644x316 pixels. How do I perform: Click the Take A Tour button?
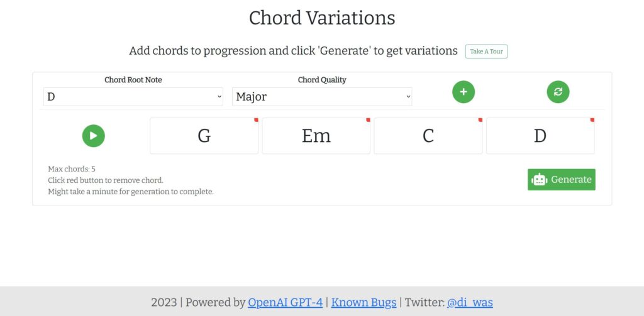point(486,52)
